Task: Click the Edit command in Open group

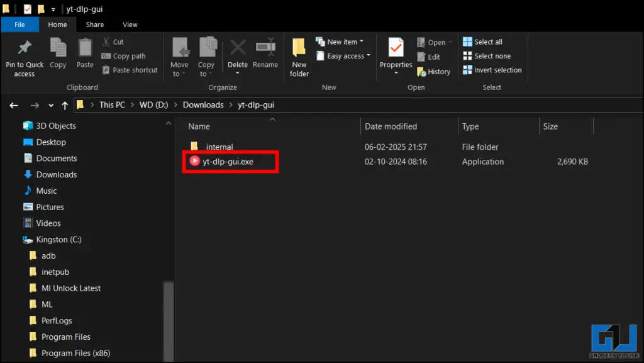Action: [429, 57]
